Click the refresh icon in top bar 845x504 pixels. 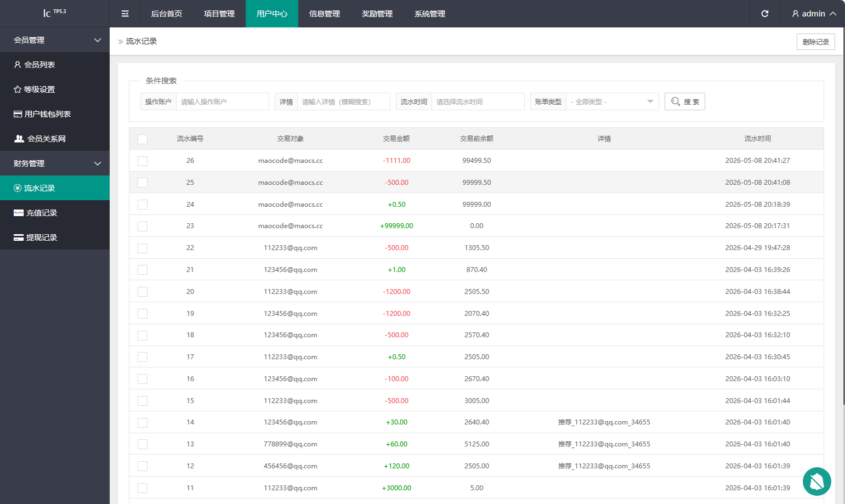[x=765, y=14]
